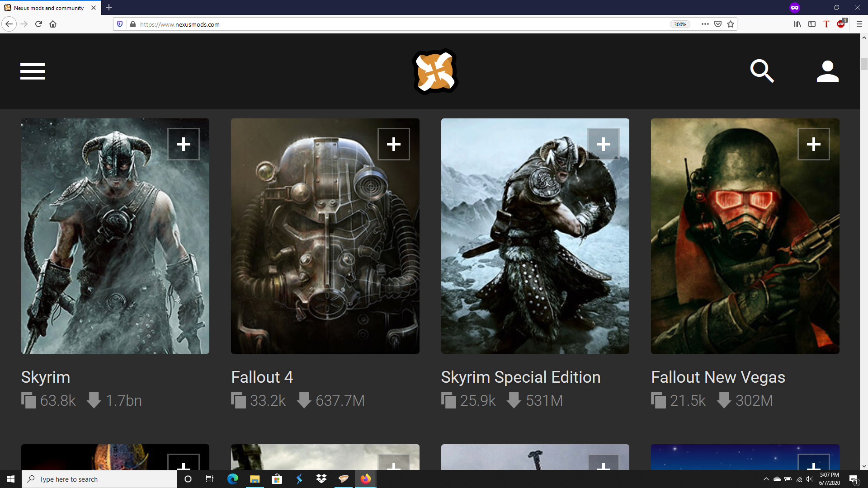Open the Fallout New Vegas title link

click(718, 377)
